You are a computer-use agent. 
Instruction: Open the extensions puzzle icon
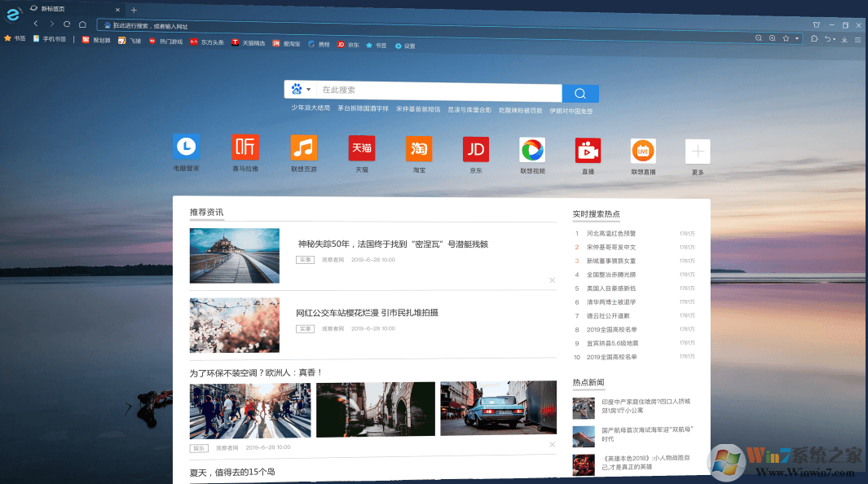814,39
